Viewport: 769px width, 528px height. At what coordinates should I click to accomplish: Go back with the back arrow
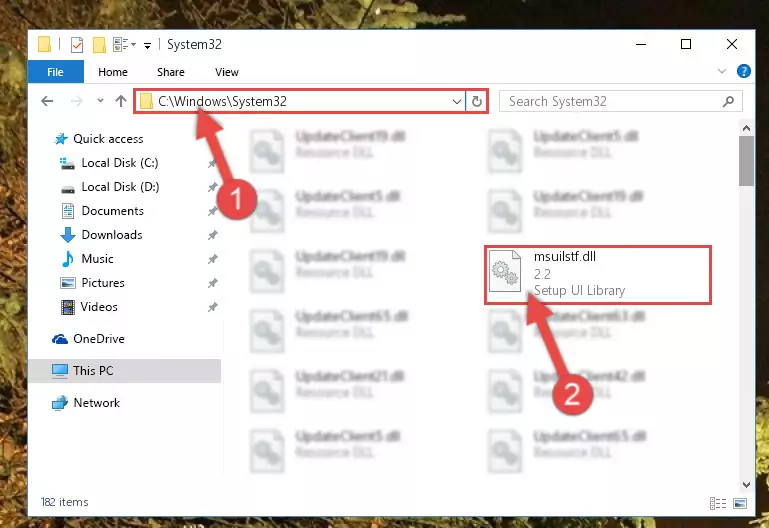47,101
